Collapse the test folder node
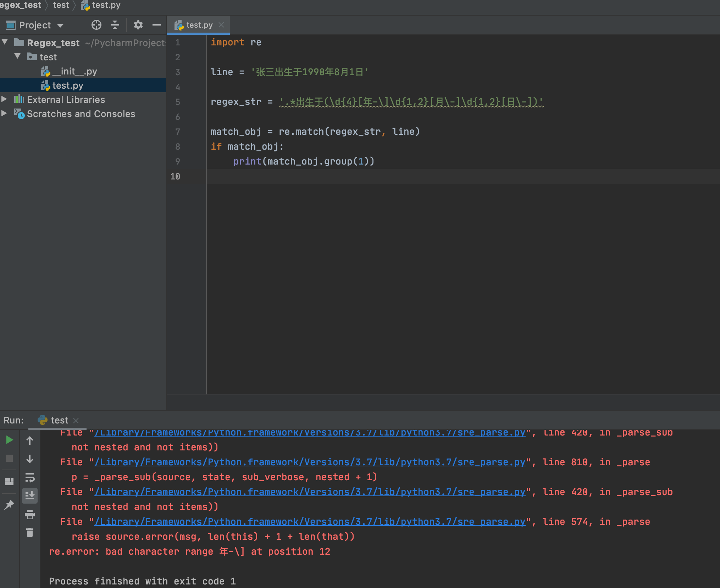This screenshot has height=588, width=720. tap(17, 56)
